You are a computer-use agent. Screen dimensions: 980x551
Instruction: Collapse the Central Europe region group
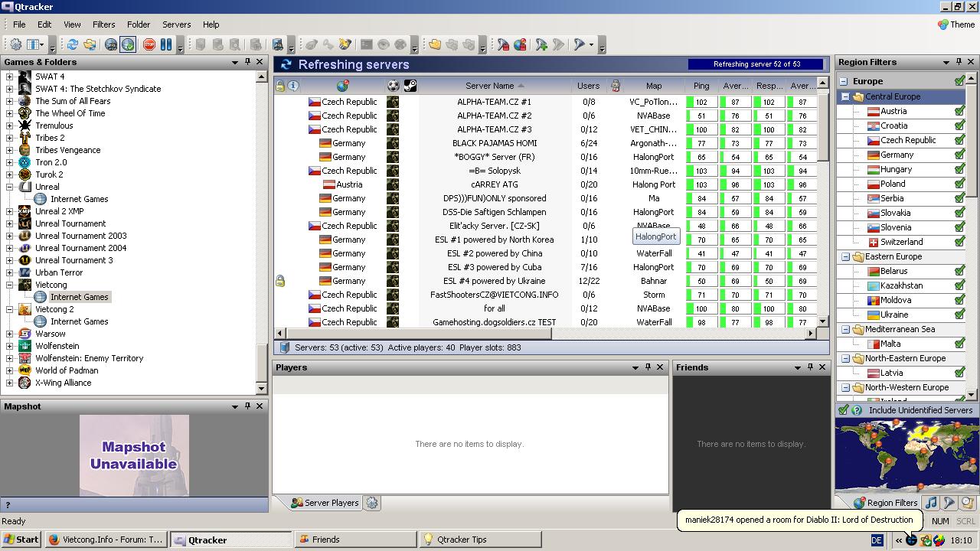tap(846, 96)
